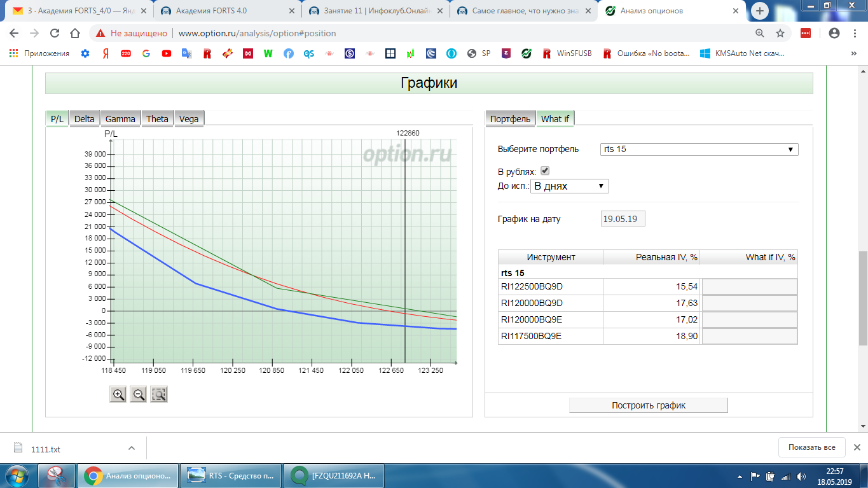
Task: Open the Windows Start menu
Action: pyautogui.click(x=18, y=475)
